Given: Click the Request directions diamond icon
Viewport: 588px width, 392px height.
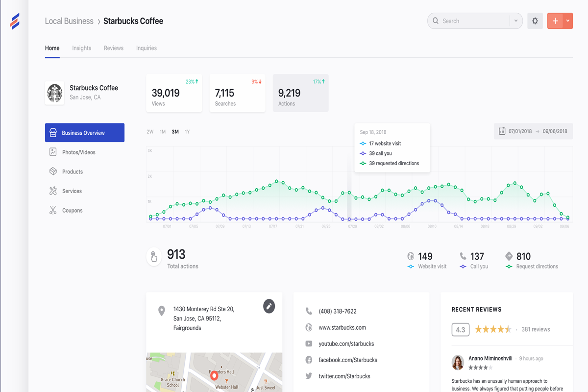Looking at the screenshot, I should (x=509, y=256).
